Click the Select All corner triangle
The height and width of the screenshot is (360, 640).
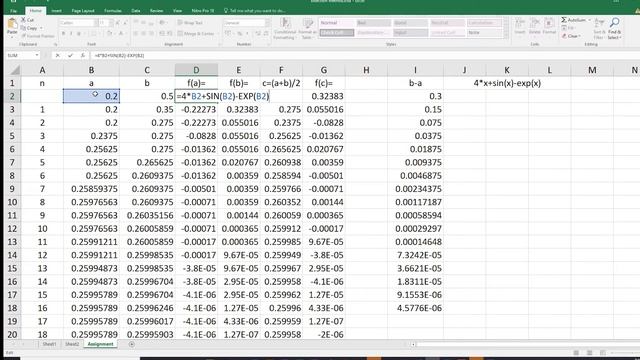click(15, 70)
